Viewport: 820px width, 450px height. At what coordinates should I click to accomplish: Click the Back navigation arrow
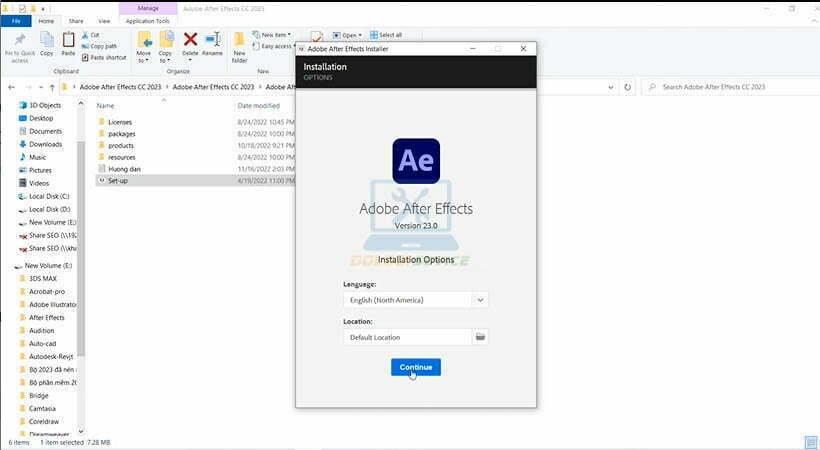coord(12,87)
